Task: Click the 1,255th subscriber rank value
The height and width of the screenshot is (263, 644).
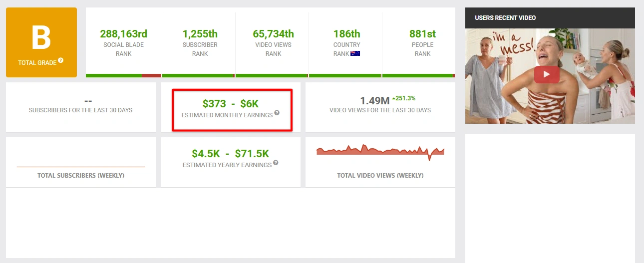Action: coord(200,34)
